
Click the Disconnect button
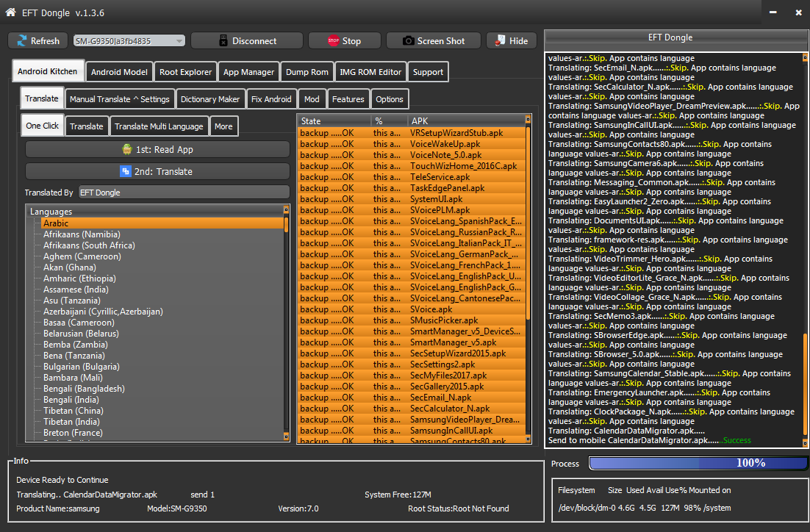click(247, 41)
